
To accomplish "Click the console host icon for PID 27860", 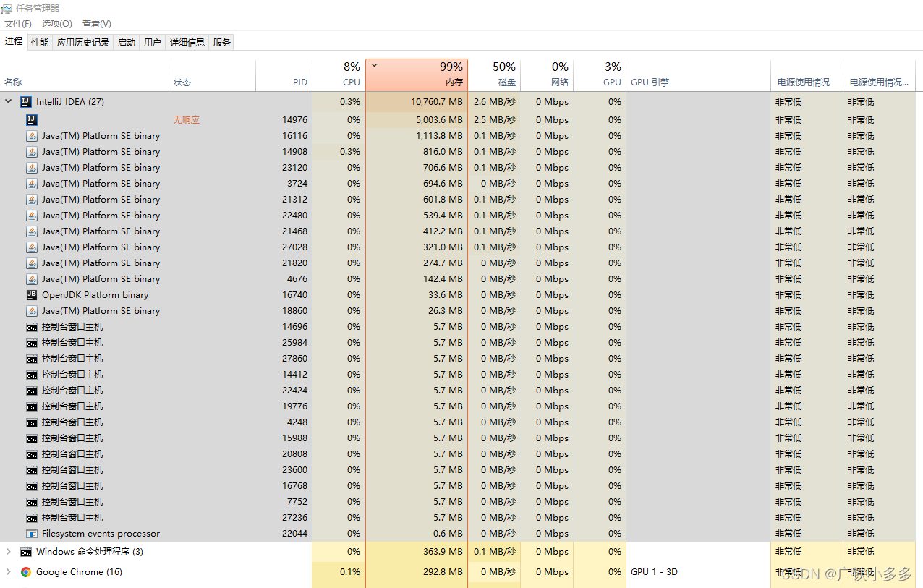I will [x=31, y=359].
